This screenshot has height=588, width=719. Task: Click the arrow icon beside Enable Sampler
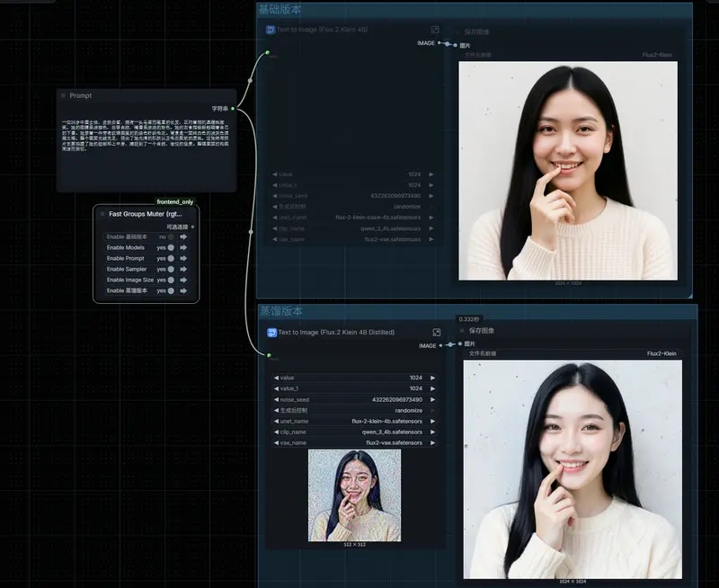tap(183, 269)
